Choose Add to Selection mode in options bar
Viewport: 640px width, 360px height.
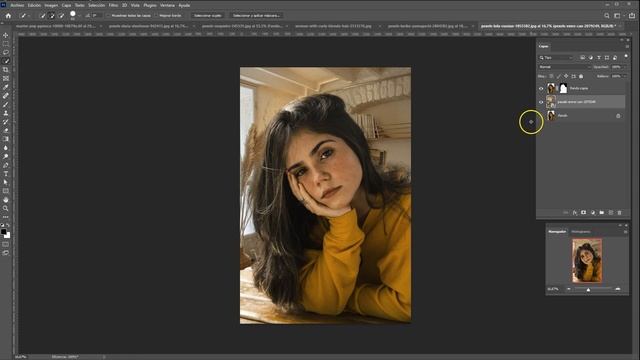click(x=52, y=16)
